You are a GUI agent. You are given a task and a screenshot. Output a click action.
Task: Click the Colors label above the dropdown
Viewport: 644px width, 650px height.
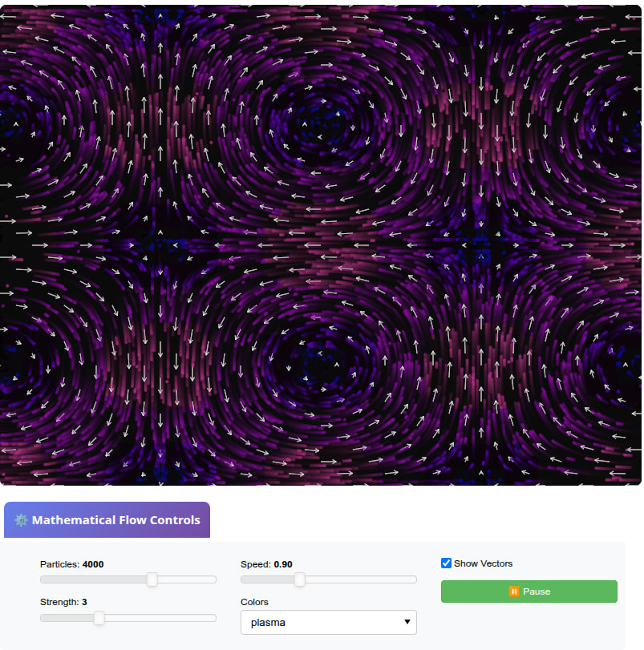point(254,602)
